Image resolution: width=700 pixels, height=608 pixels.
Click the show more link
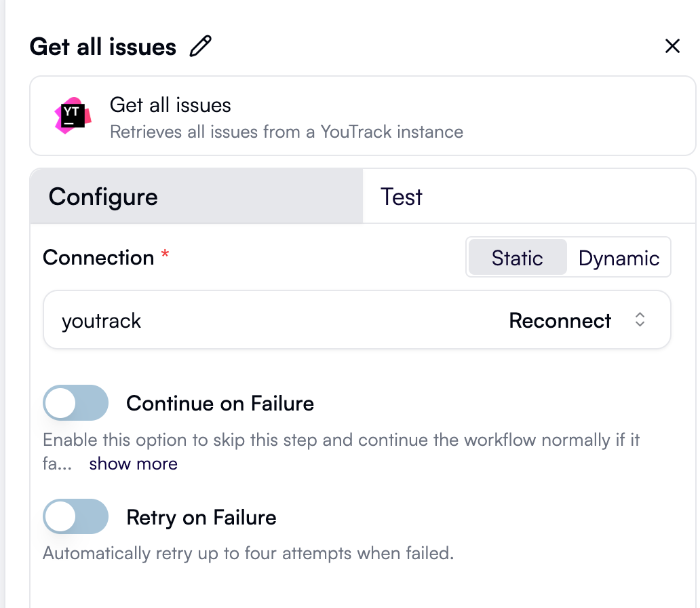tap(133, 463)
